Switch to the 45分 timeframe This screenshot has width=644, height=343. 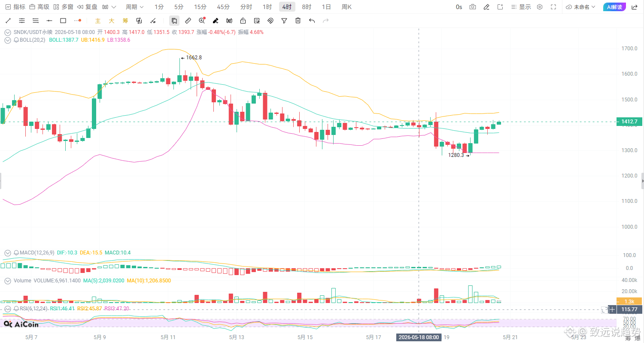[223, 7]
